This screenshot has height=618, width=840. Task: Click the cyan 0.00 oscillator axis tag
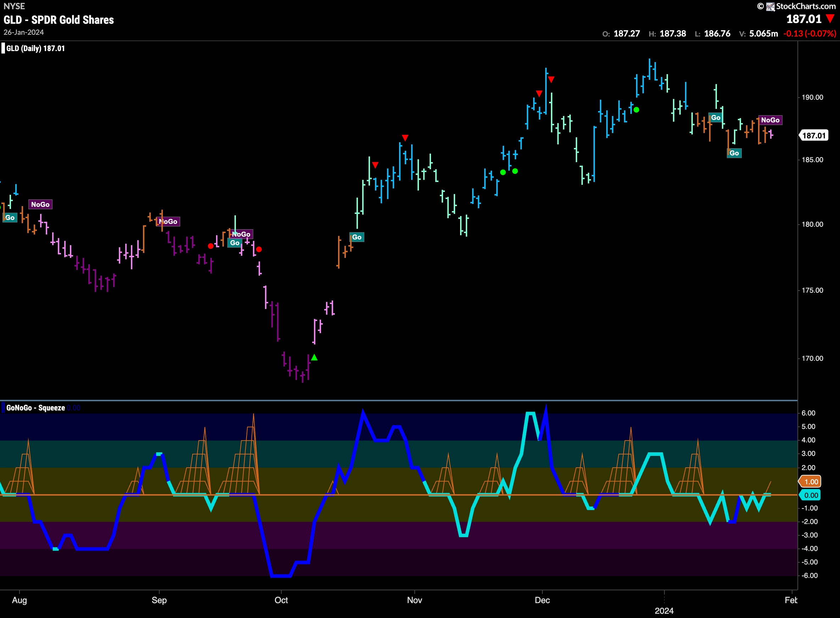click(x=810, y=495)
